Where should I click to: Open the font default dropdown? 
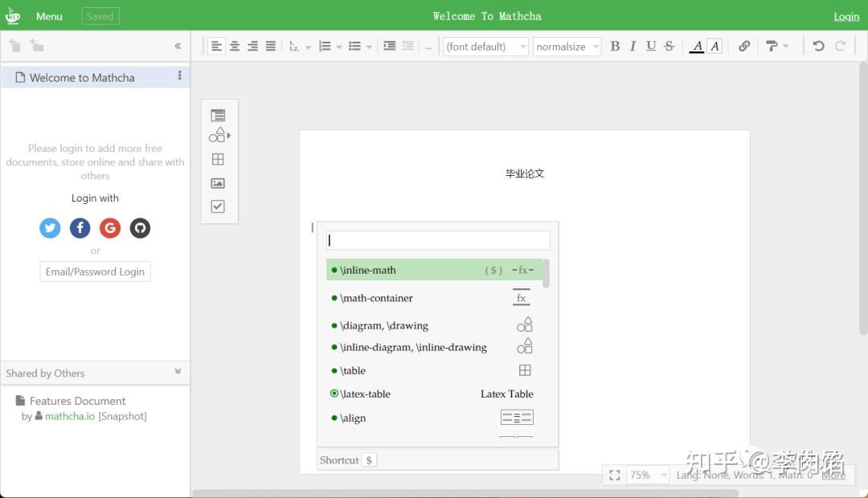click(x=485, y=47)
